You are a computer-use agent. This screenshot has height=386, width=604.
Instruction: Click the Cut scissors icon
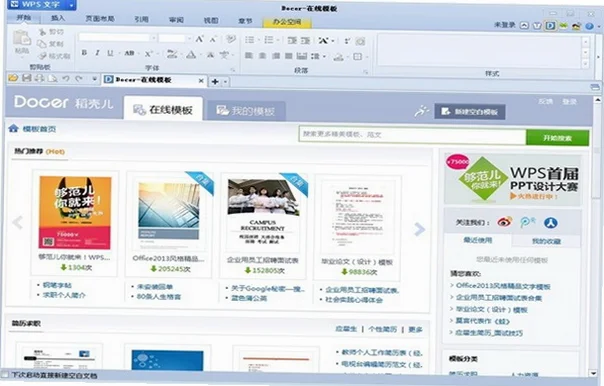click(42, 32)
